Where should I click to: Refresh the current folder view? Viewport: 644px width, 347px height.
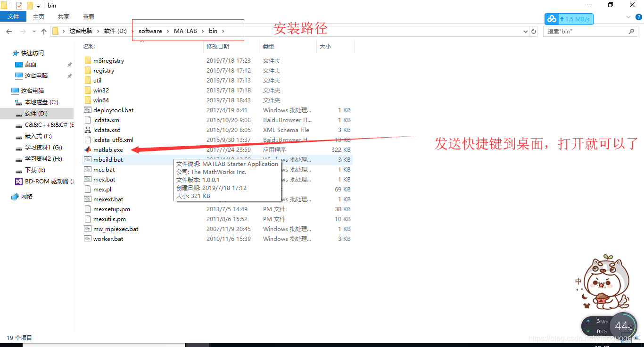pyautogui.click(x=534, y=31)
